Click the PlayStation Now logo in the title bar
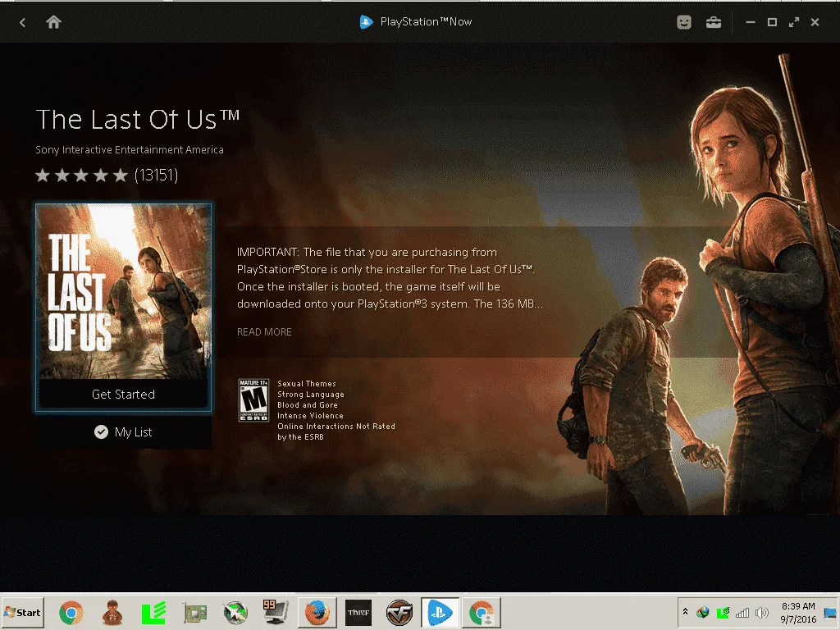 click(366, 22)
